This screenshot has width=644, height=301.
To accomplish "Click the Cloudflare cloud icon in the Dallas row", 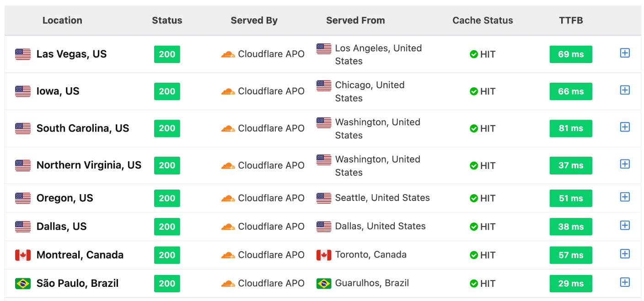I will pyautogui.click(x=229, y=227).
